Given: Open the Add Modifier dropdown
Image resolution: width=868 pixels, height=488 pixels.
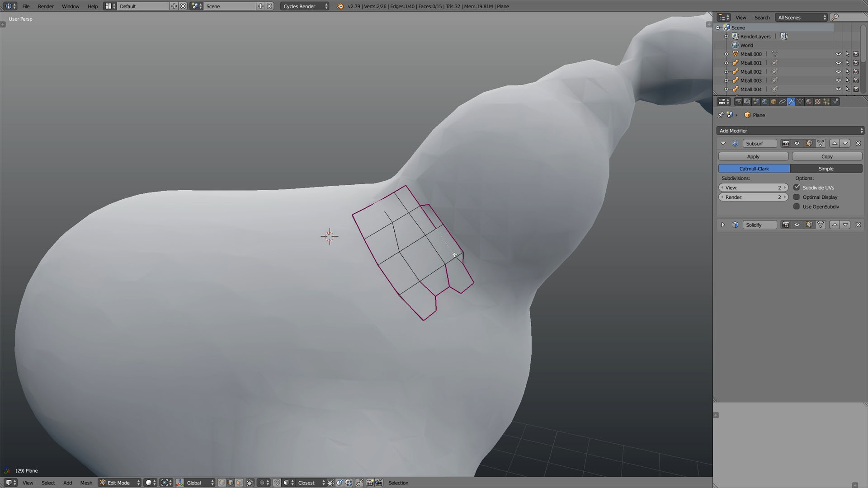Looking at the screenshot, I should [x=790, y=131].
